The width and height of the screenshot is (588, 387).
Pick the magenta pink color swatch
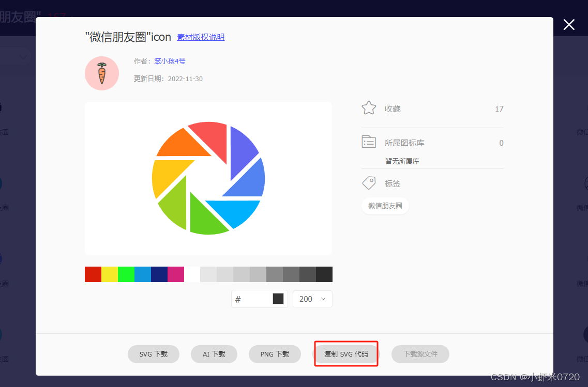(175, 274)
